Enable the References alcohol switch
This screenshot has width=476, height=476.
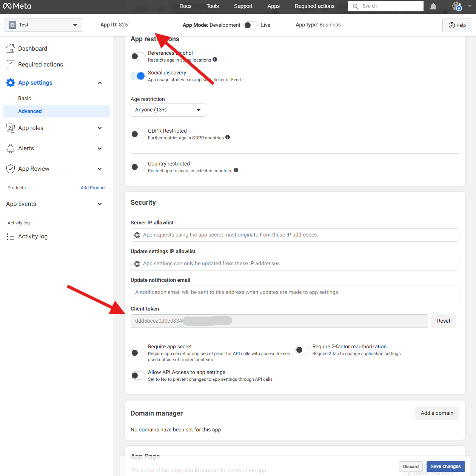pyautogui.click(x=138, y=56)
